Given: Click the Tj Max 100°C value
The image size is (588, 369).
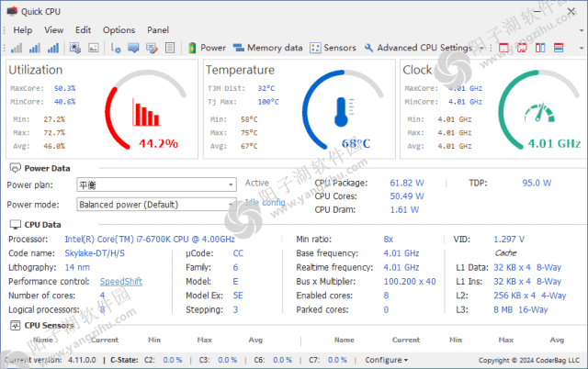Looking at the screenshot, I should click(268, 102).
